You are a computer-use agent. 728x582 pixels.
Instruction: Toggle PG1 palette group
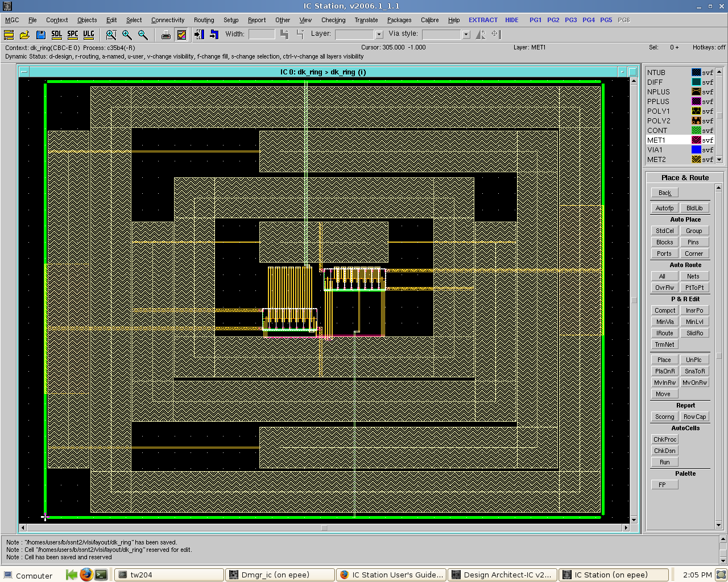point(535,20)
